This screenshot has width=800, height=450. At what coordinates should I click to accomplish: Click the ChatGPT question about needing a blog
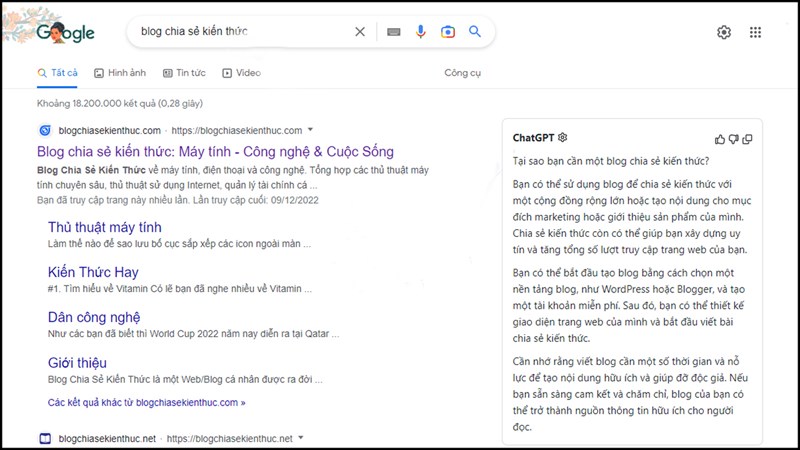click(x=611, y=161)
